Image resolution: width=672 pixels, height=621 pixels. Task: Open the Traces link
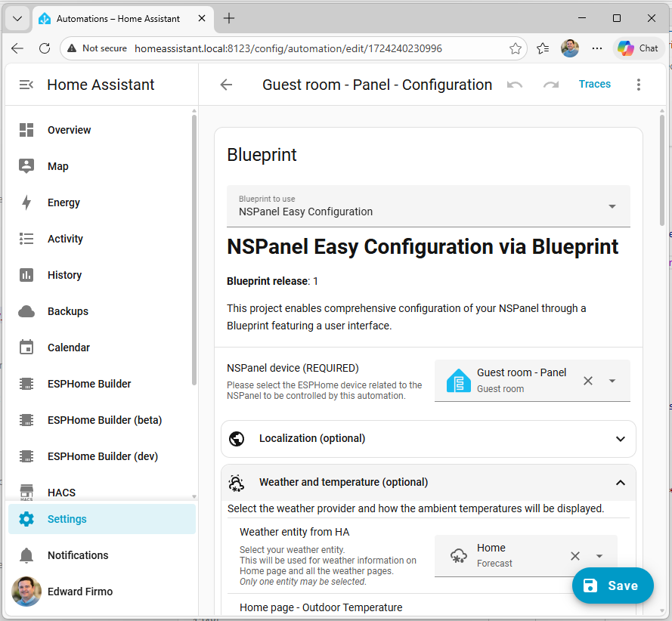(594, 84)
